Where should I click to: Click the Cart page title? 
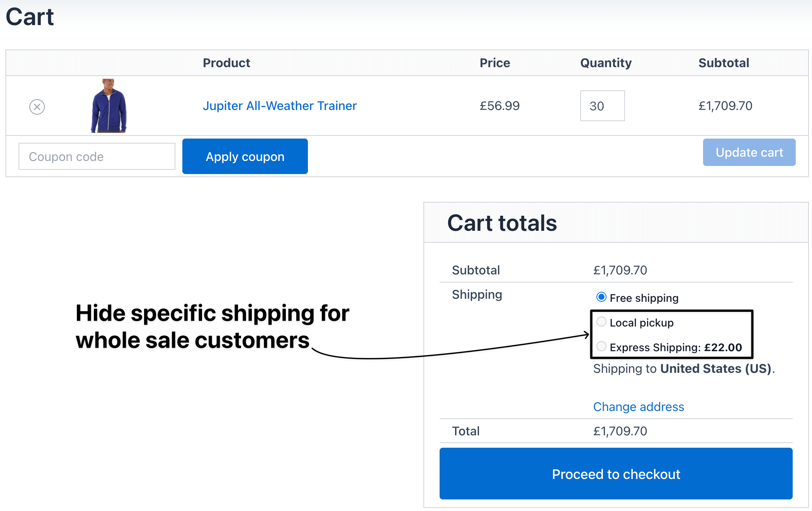pos(30,17)
